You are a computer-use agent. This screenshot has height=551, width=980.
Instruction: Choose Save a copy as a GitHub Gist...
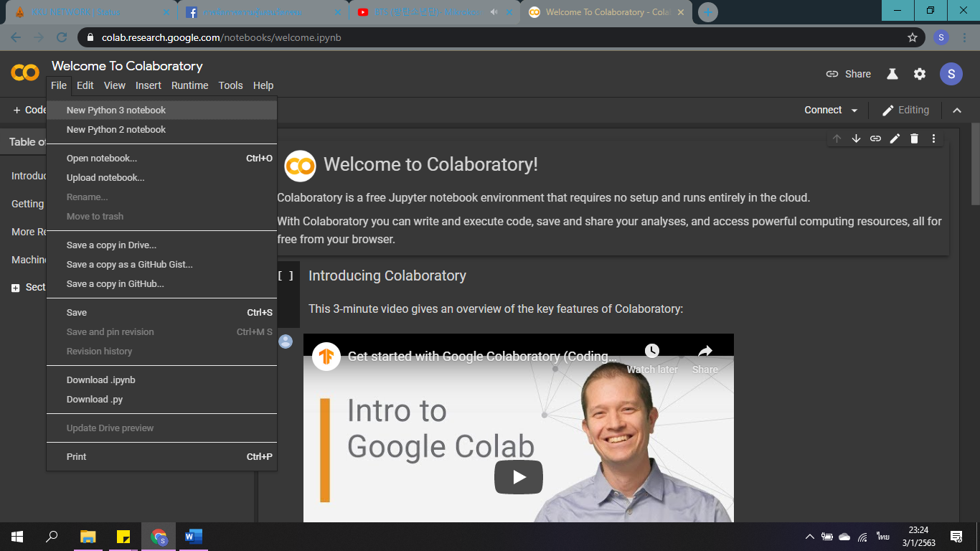(x=161, y=264)
